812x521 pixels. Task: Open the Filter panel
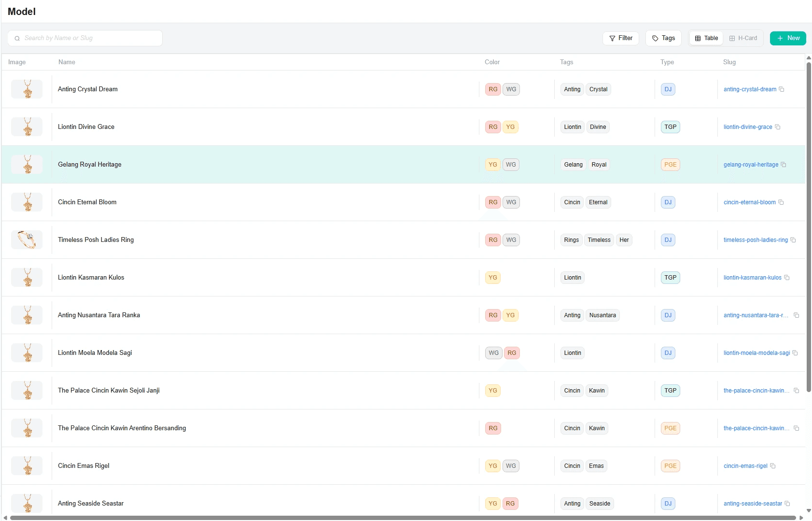[x=621, y=38]
